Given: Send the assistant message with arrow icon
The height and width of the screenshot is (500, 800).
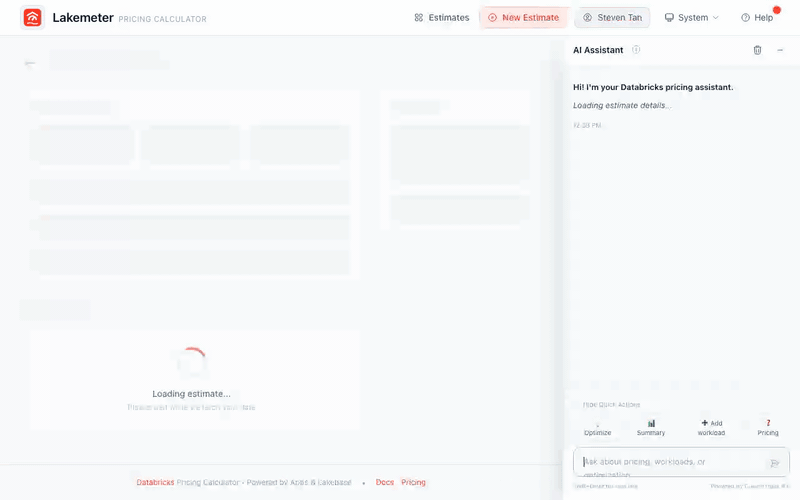Looking at the screenshot, I should point(774,463).
